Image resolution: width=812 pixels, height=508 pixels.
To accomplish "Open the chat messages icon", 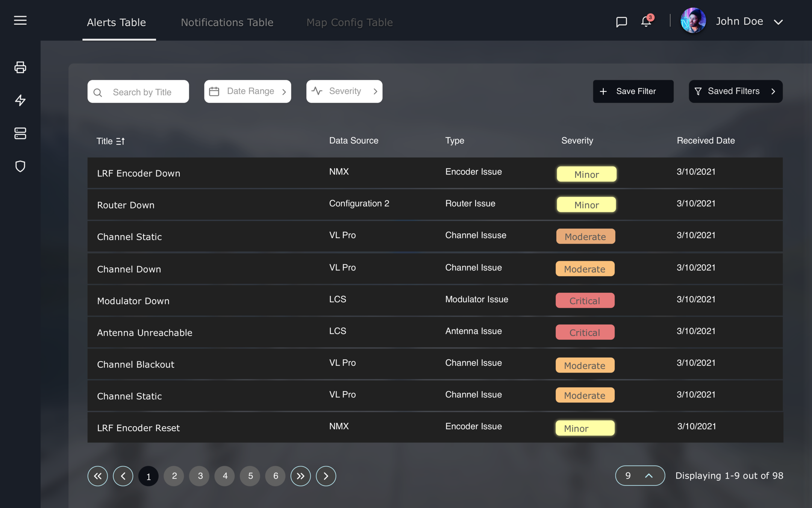I will click(621, 22).
